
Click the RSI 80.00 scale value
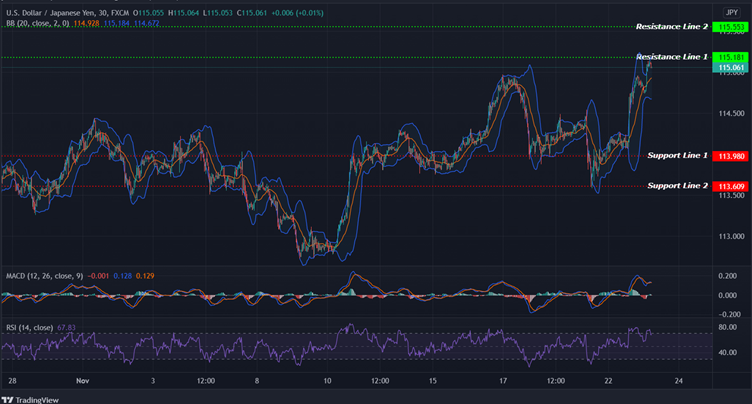click(729, 327)
